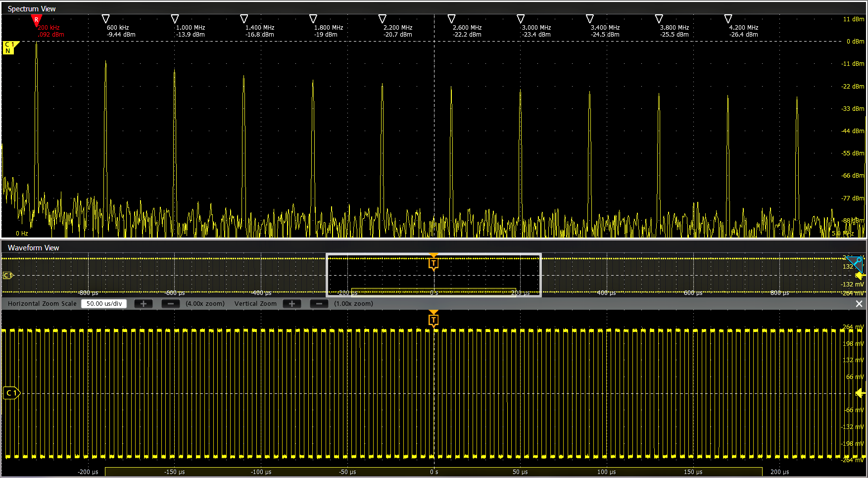Decrease Vertical Zoom using the minus button
Viewport: 868px width, 478px height.
tap(319, 303)
